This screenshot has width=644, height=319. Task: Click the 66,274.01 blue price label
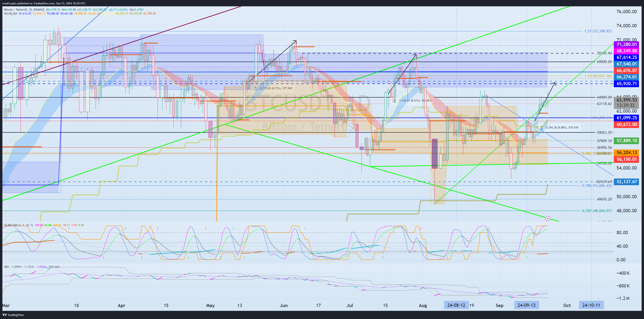click(626, 77)
